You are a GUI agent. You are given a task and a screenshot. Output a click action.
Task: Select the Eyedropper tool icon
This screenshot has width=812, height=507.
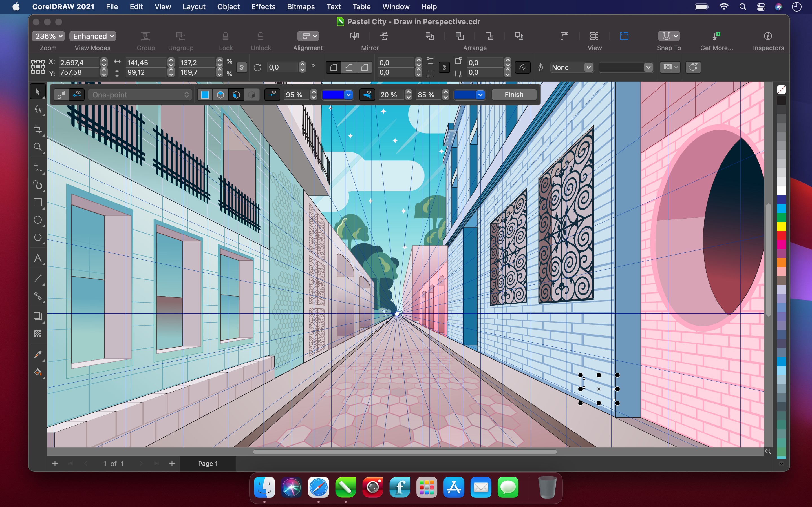(39, 353)
